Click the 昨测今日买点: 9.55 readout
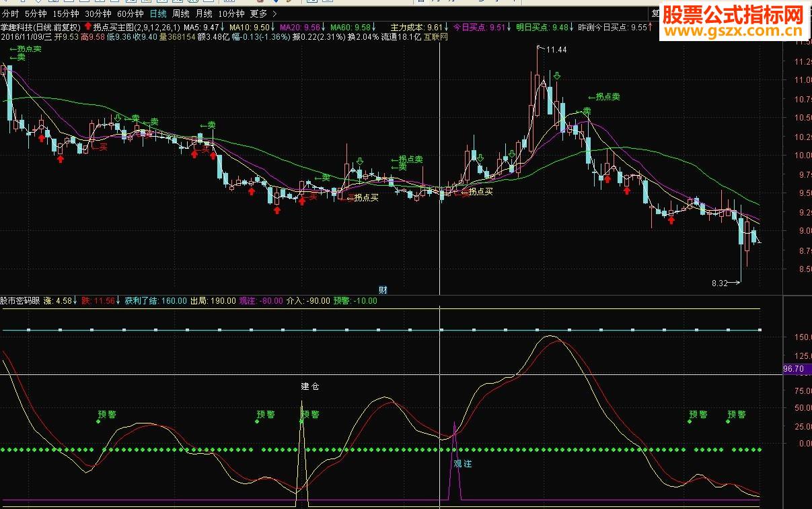 coord(613,28)
